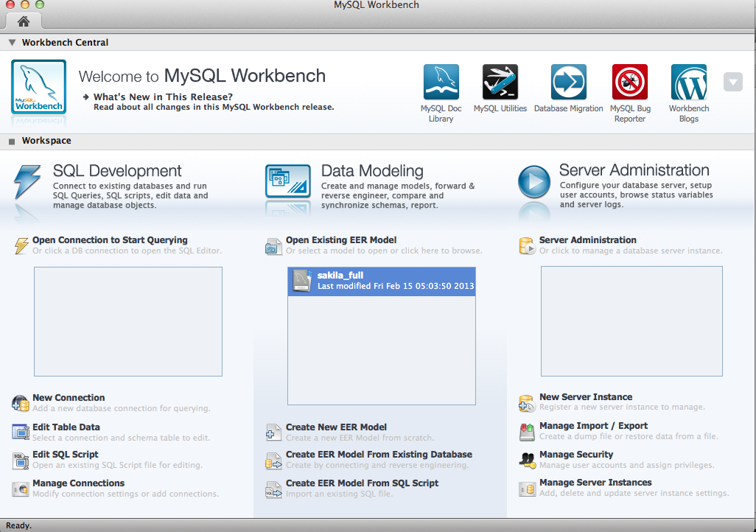Open What's New in This Release link
756x532 pixels.
pyautogui.click(x=163, y=97)
